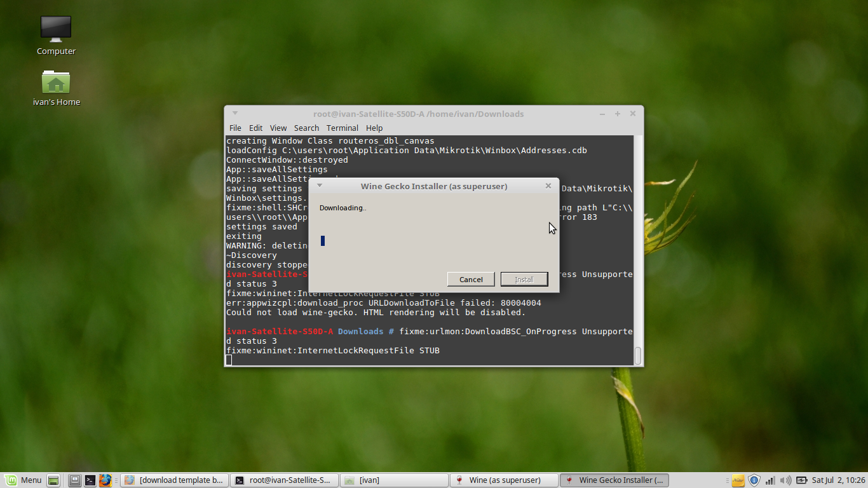868x488 pixels.
Task: Open the Computer desktop icon
Action: (56, 35)
